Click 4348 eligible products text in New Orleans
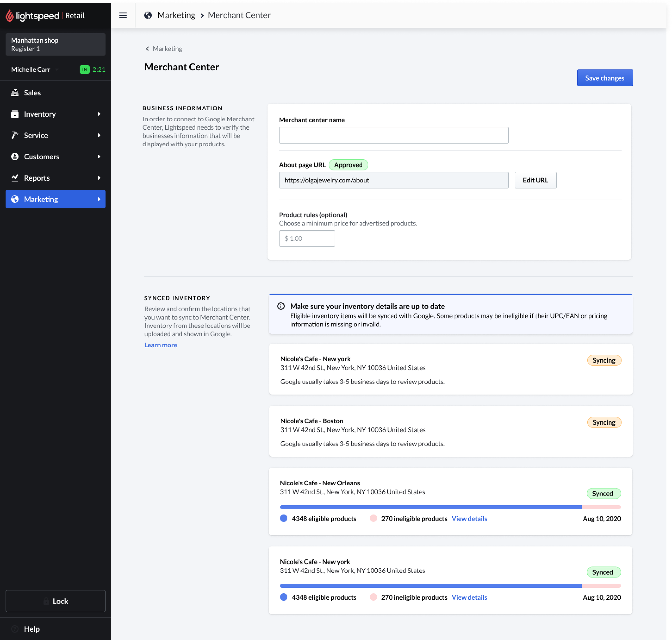672x640 pixels. pos(324,518)
